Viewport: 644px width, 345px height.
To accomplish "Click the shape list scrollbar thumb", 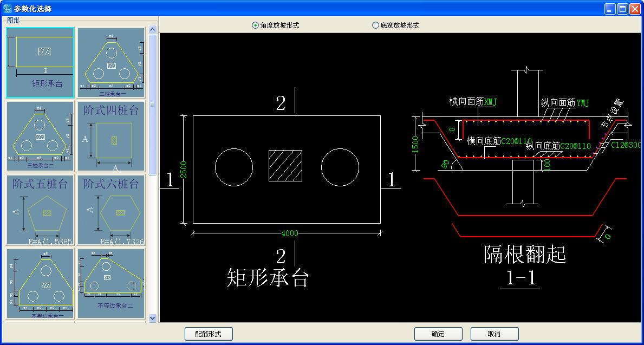I will (x=152, y=105).
